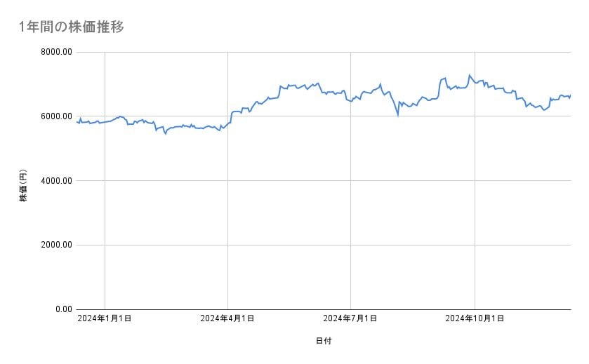Click the 8000.00 y-axis label
This screenshot has height=364, width=589.
pyautogui.click(x=55, y=52)
